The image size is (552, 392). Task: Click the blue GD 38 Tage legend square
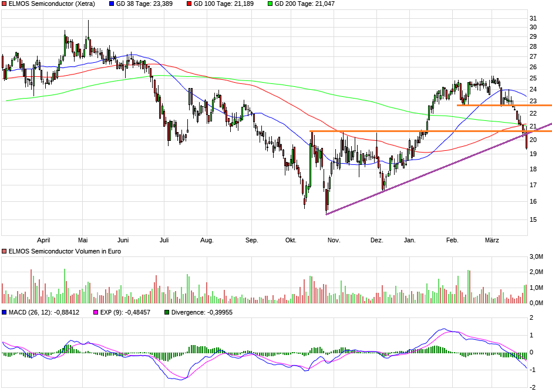point(112,4)
